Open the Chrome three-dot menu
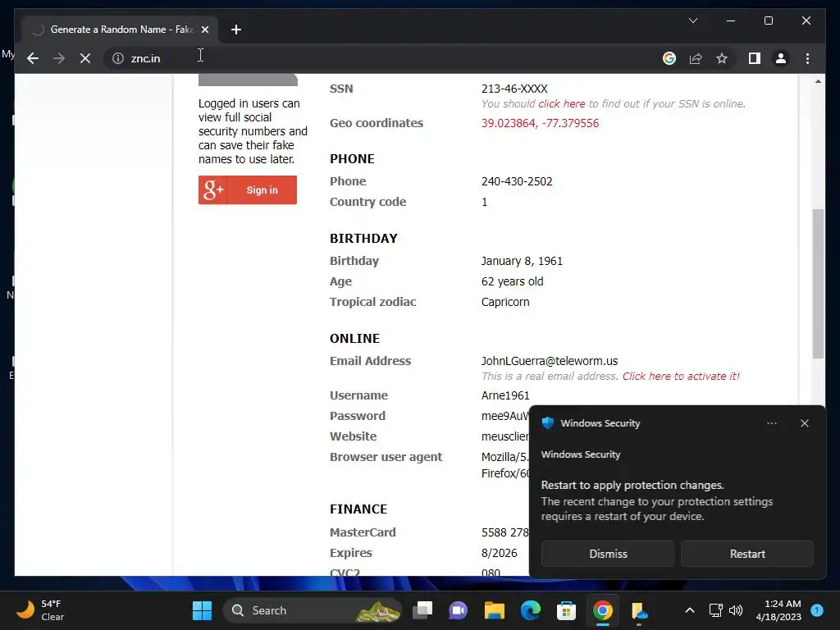840x630 pixels. pyautogui.click(x=807, y=58)
